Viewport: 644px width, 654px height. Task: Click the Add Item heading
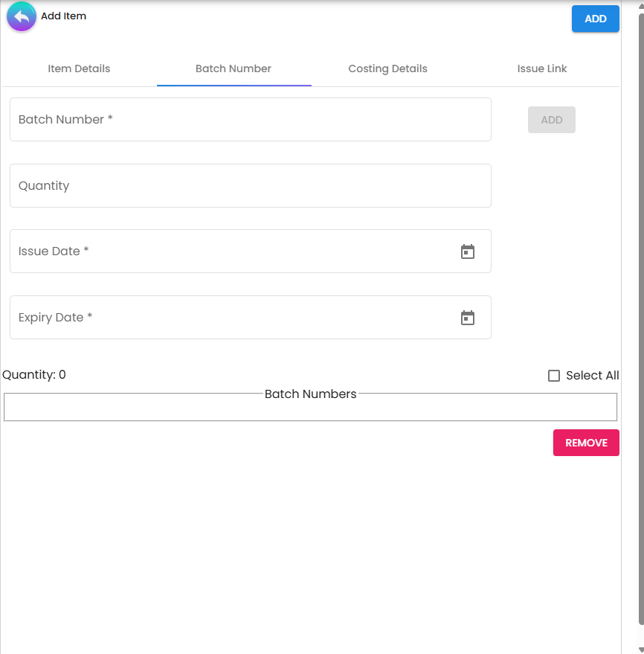click(64, 16)
